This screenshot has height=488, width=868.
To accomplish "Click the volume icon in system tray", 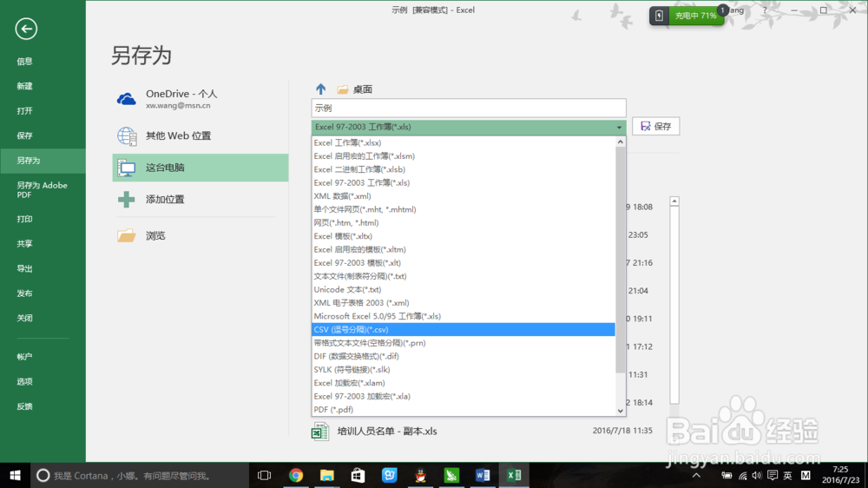I will point(757,475).
